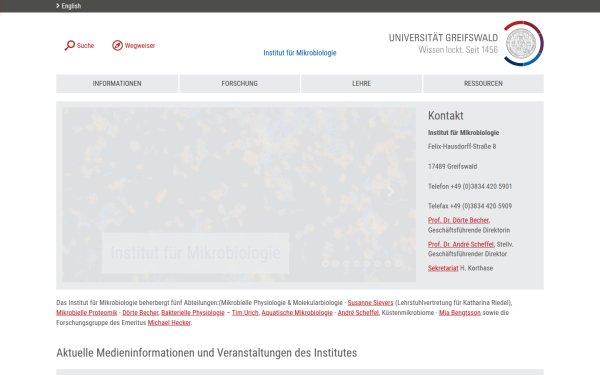
Task: Click the Telefax +49 (0)3834 420 5909 line
Action: [x=470, y=206]
